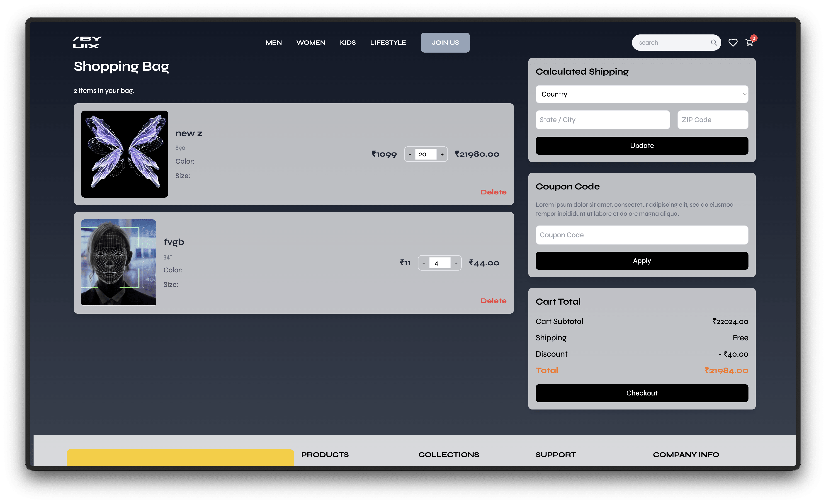Click the Update shipping button
The image size is (826, 504).
pyautogui.click(x=642, y=145)
